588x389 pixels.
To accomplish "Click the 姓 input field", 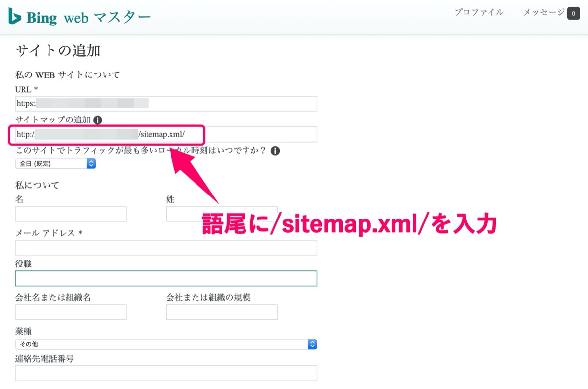I will tap(222, 214).
